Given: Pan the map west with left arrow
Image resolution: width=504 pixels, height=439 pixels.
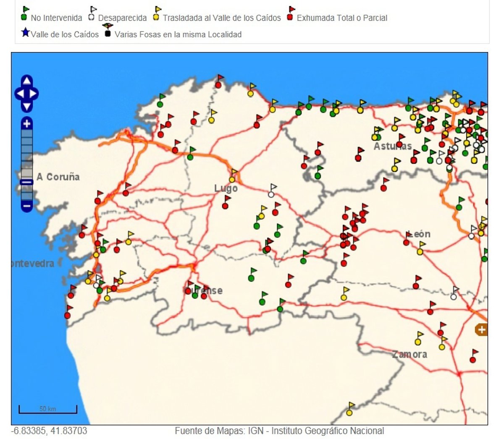Looking at the screenshot, I should [x=19, y=94].
